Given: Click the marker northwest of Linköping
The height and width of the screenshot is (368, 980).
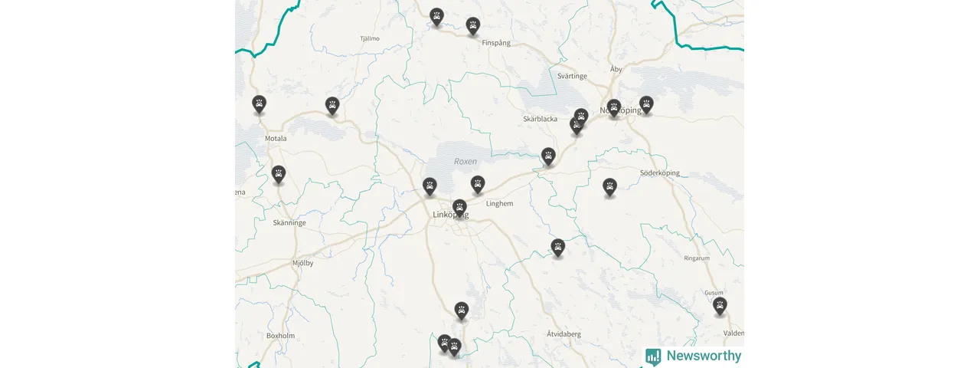Looking at the screenshot, I should coord(430,186).
